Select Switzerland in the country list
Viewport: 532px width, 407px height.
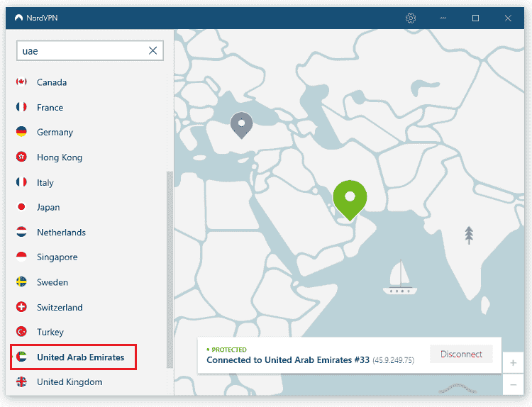click(x=60, y=308)
